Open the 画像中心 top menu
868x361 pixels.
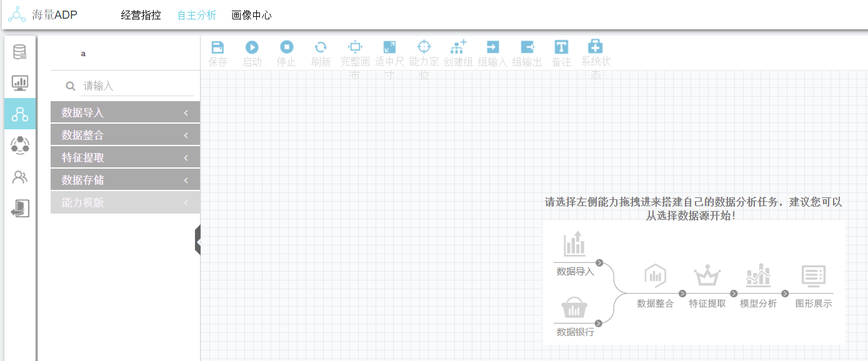(x=251, y=16)
